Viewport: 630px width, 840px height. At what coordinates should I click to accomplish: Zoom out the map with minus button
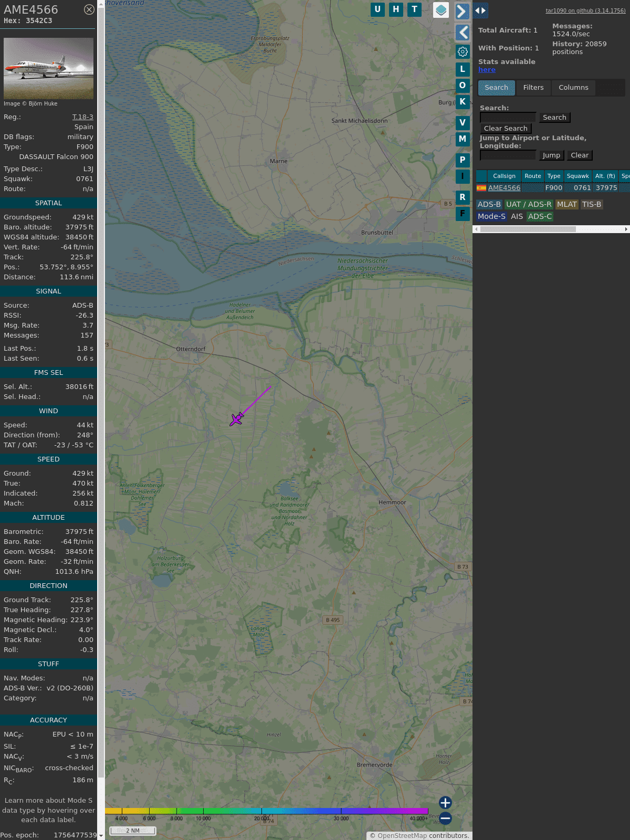click(x=445, y=818)
